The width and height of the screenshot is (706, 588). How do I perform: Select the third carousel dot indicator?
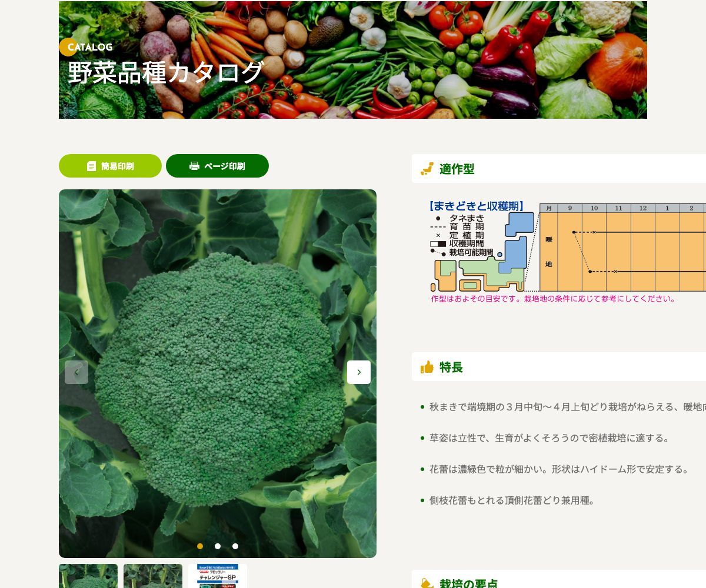[x=235, y=546]
